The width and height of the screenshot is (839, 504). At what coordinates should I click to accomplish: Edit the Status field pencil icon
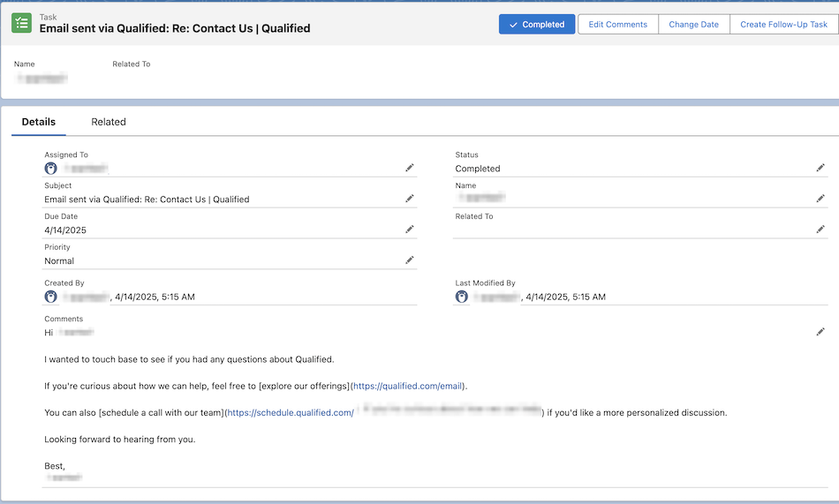pyautogui.click(x=820, y=168)
